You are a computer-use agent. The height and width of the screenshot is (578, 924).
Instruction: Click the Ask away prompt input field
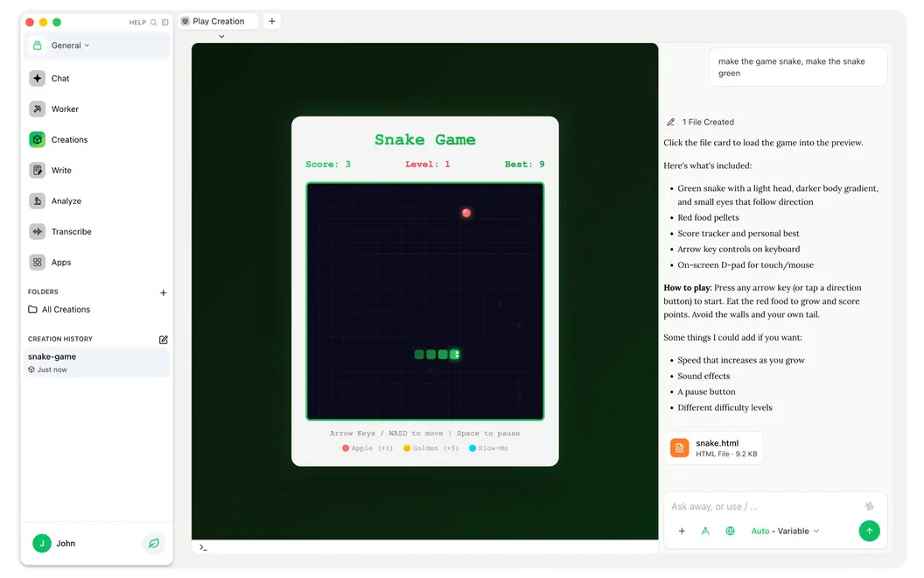coord(763,507)
